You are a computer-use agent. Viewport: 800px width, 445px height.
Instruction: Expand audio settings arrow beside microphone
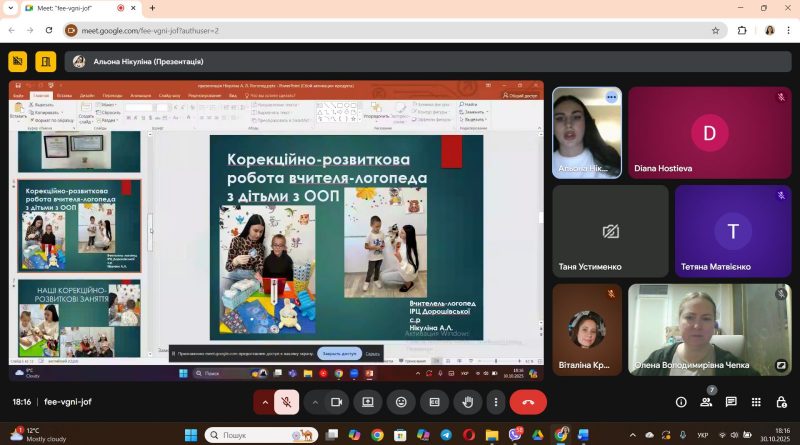click(x=265, y=402)
